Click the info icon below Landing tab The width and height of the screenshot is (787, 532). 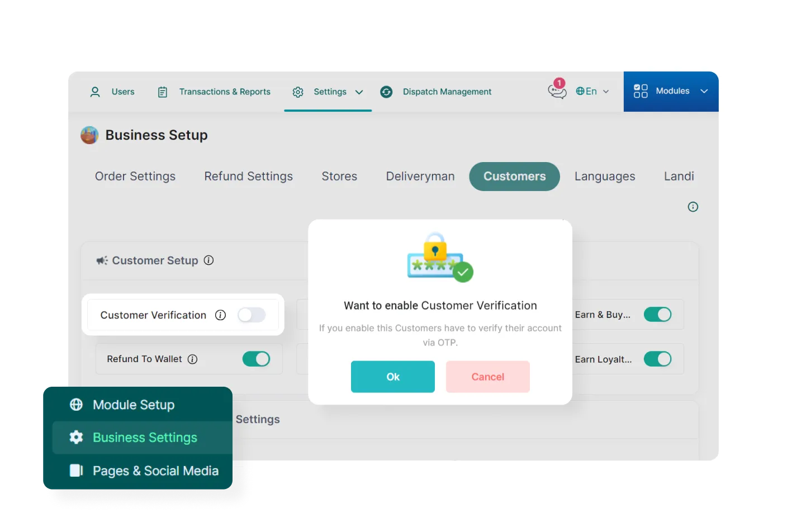pyautogui.click(x=693, y=207)
